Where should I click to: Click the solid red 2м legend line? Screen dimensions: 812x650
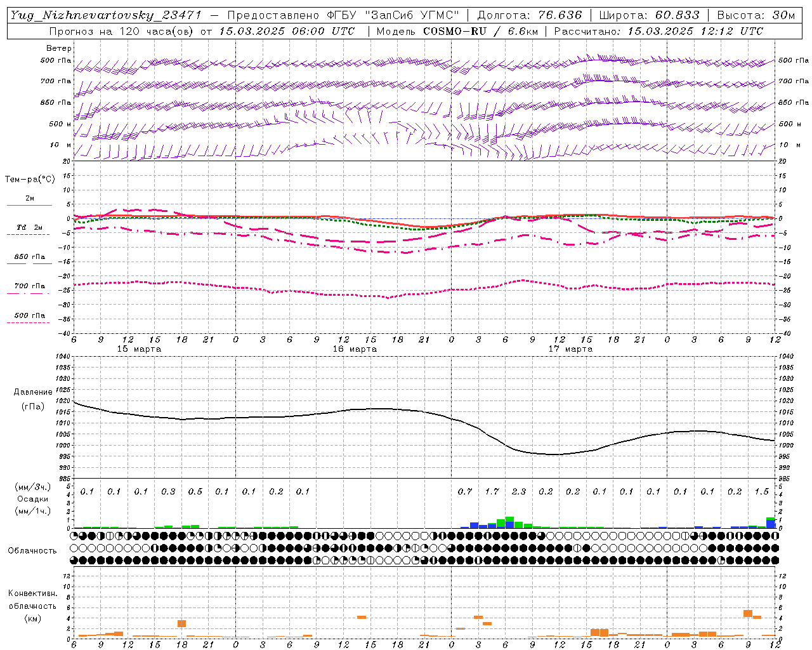29,205
